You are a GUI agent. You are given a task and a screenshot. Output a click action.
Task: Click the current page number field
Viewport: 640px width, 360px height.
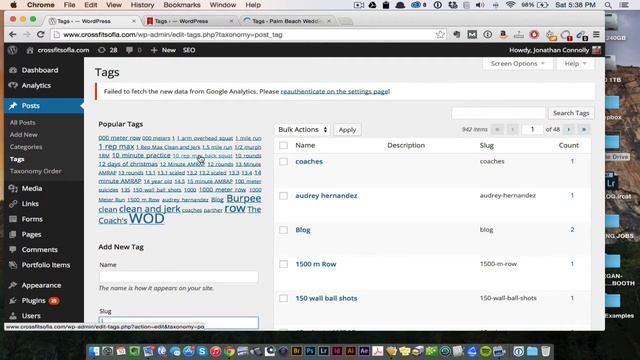(x=532, y=129)
